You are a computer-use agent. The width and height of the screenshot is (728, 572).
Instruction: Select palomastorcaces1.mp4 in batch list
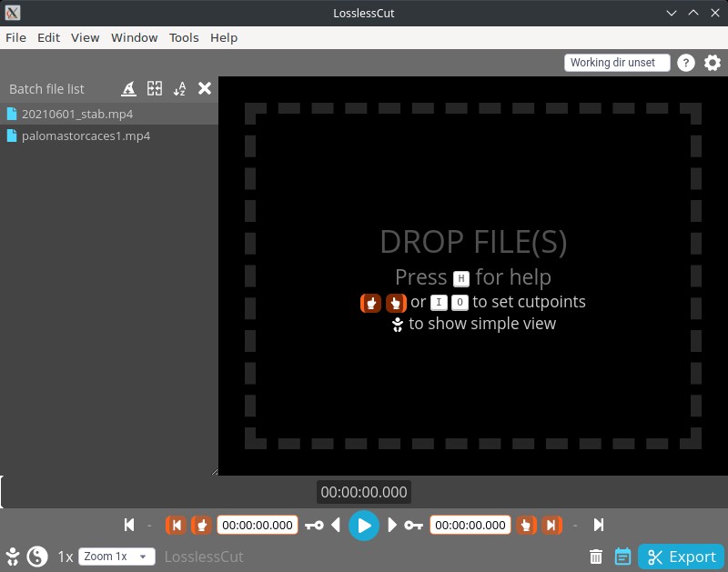(109, 135)
